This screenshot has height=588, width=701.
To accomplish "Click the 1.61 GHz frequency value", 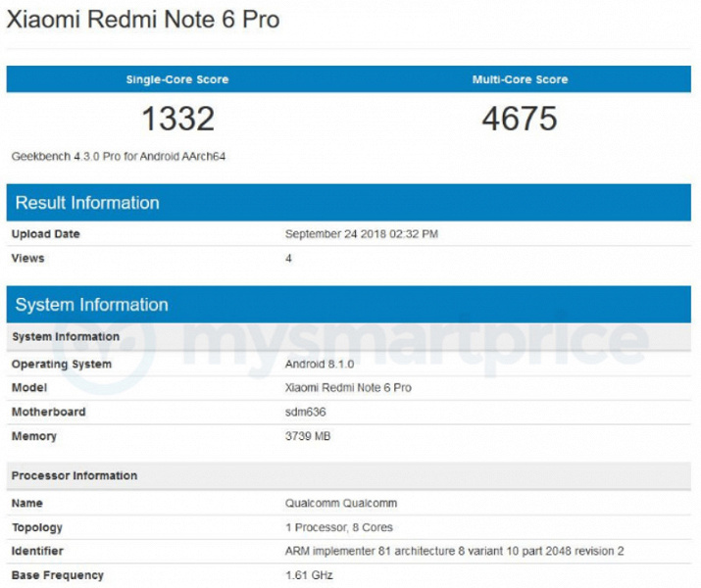I will point(309,575).
